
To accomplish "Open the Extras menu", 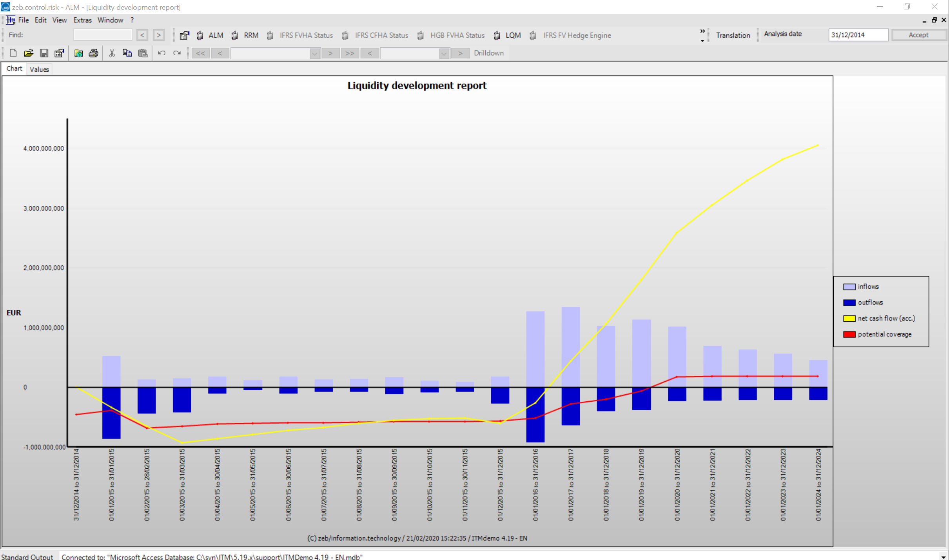I will coord(82,20).
